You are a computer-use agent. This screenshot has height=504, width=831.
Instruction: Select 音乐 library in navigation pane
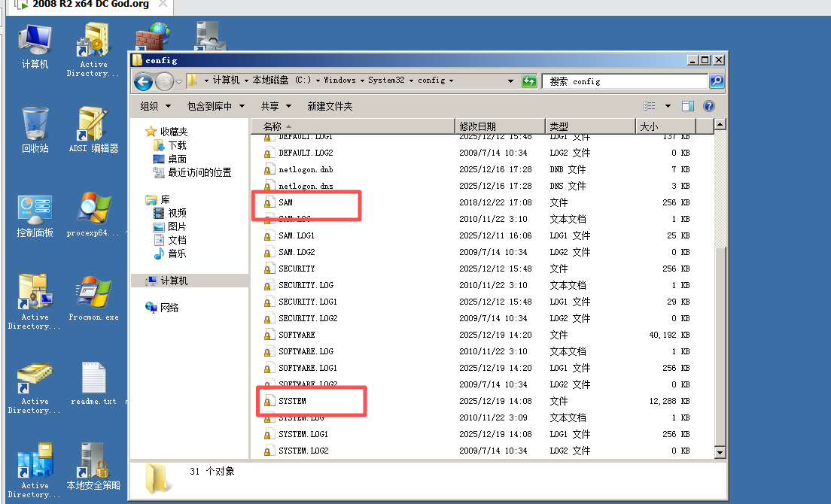[169, 254]
